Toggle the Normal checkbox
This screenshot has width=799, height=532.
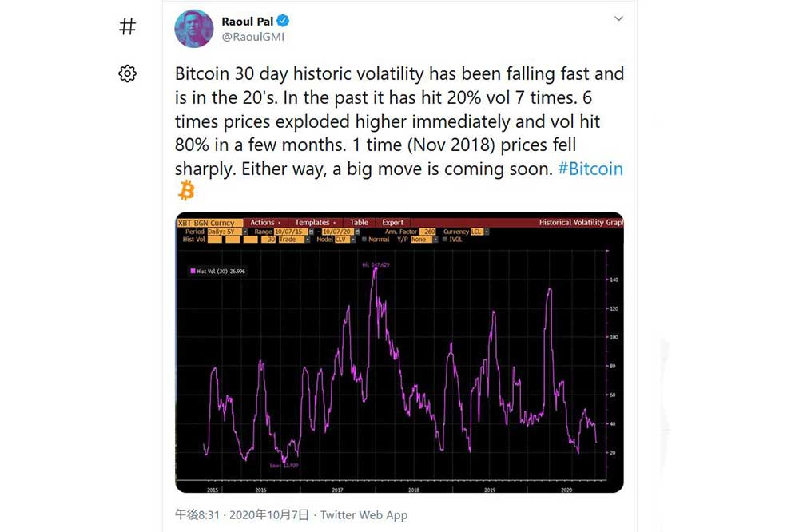click(364, 239)
